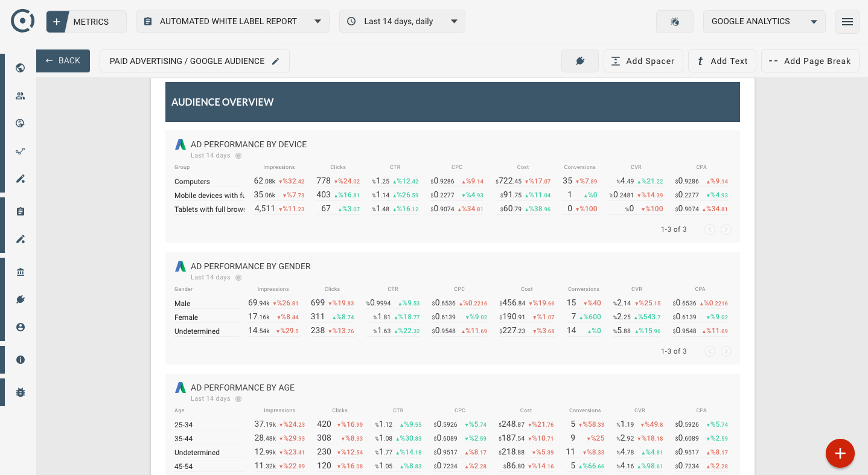Select the 45-54 age row

183,467
